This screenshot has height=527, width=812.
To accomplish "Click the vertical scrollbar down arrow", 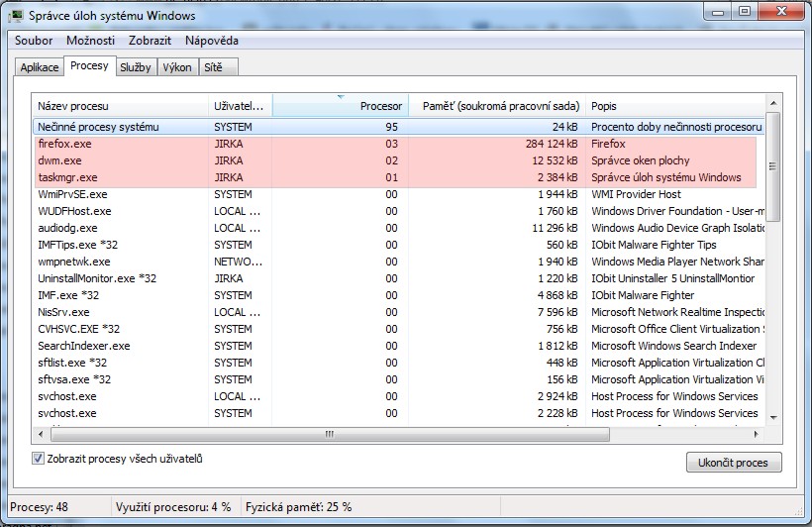I will [772, 418].
